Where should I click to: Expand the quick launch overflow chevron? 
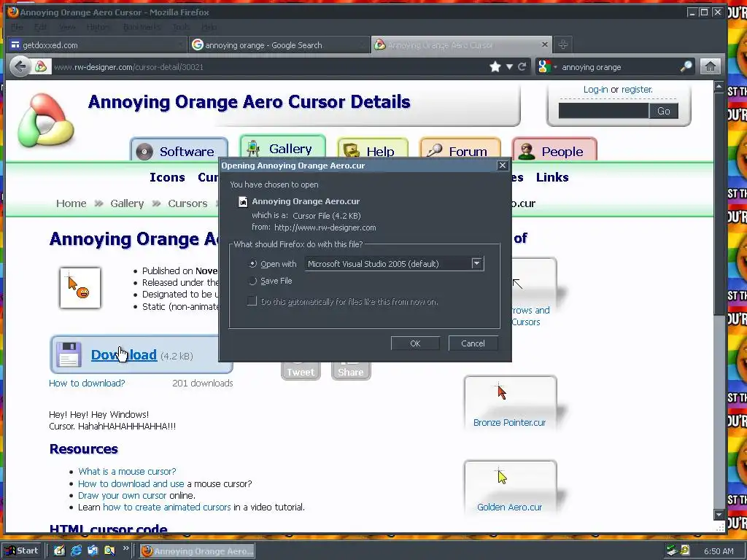[125, 548]
